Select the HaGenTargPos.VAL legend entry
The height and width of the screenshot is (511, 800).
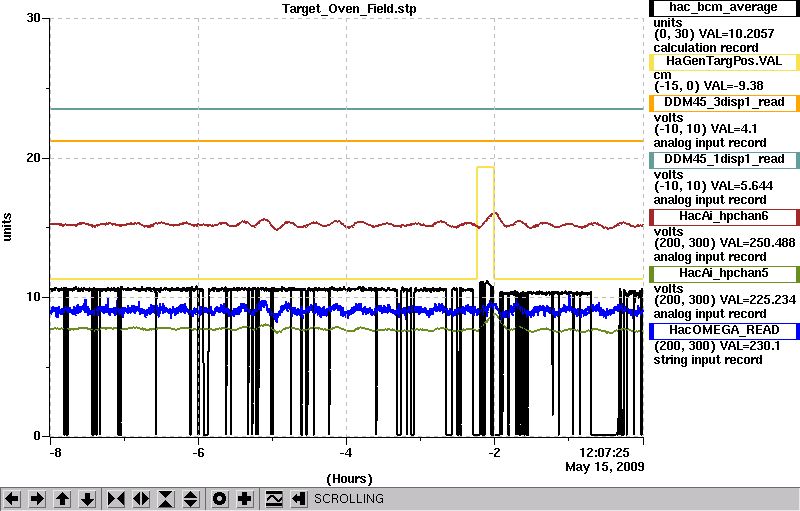tap(724, 62)
